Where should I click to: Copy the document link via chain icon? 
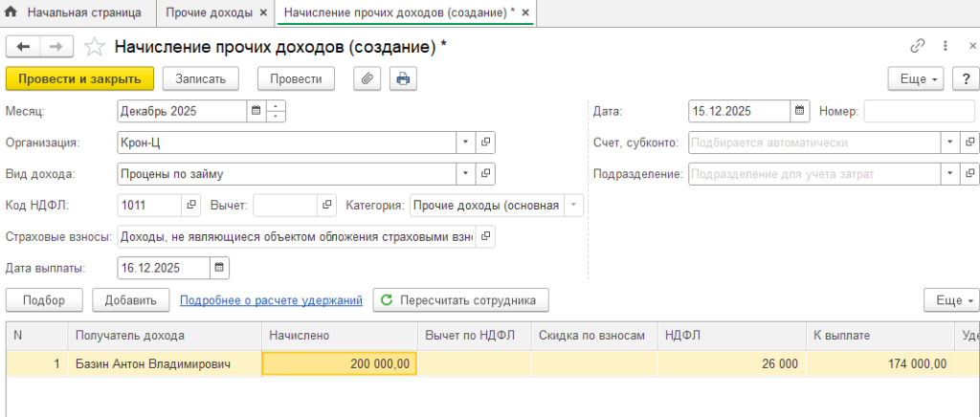(918, 46)
